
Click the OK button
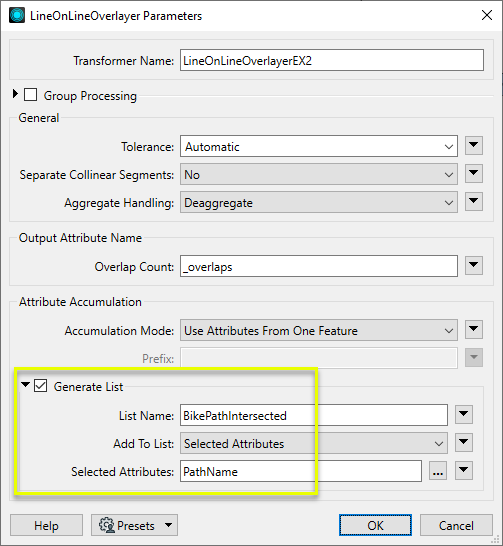coord(375,525)
